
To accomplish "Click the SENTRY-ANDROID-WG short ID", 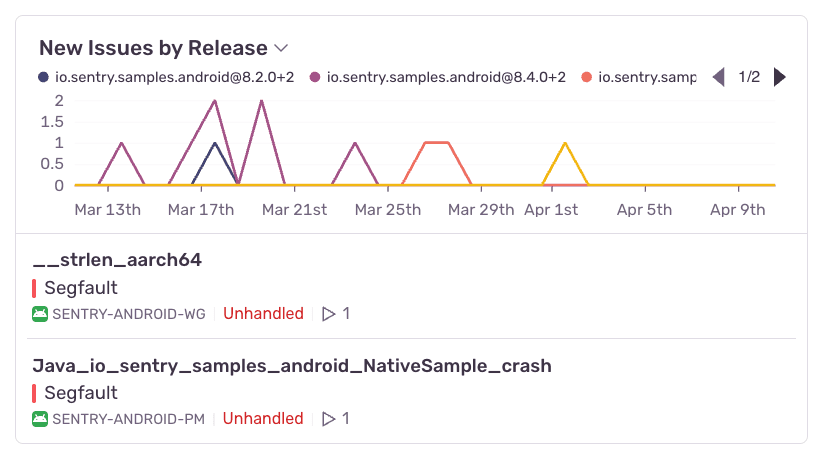I will tap(128, 314).
